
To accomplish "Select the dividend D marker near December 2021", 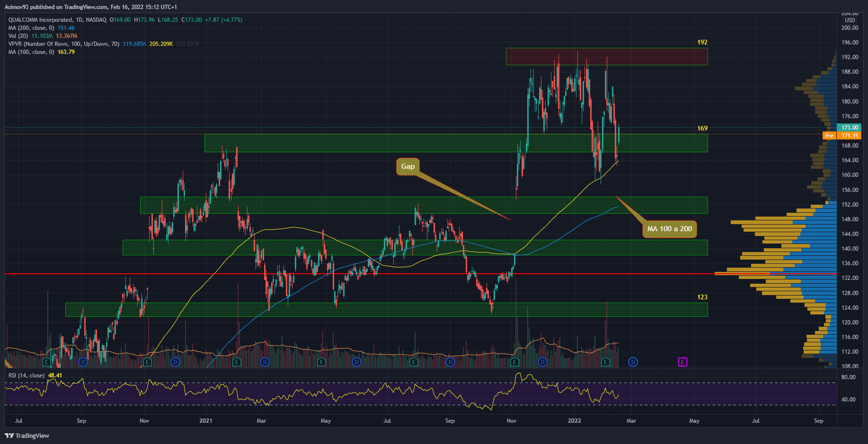I will 542,362.
